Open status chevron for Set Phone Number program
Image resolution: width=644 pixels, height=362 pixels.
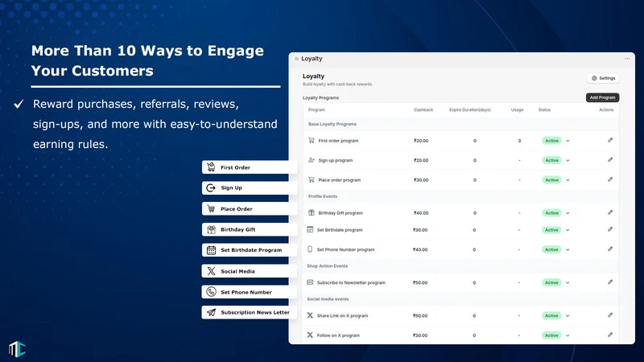pyautogui.click(x=568, y=249)
